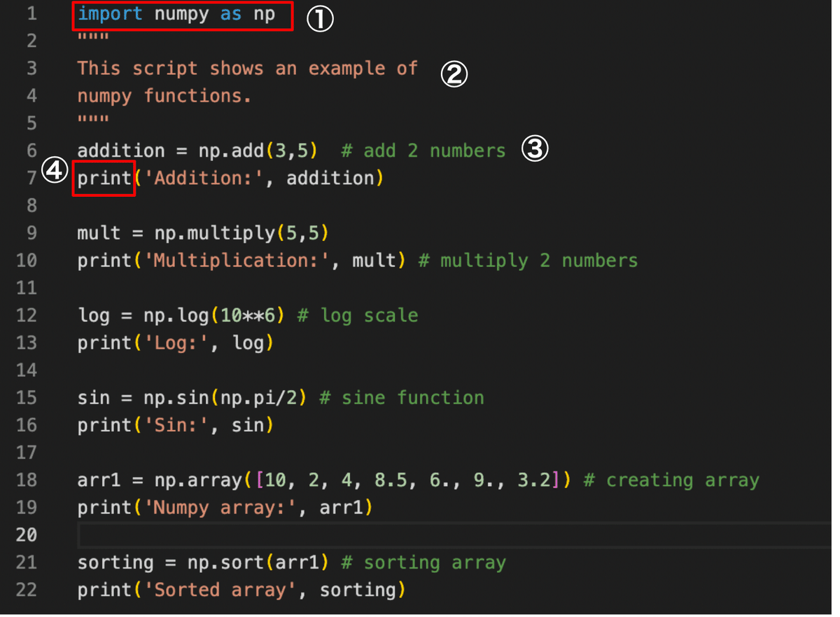Viewport: 840px width, 617px height.
Task: Click 'np.array' on line 18
Action: click(198, 481)
